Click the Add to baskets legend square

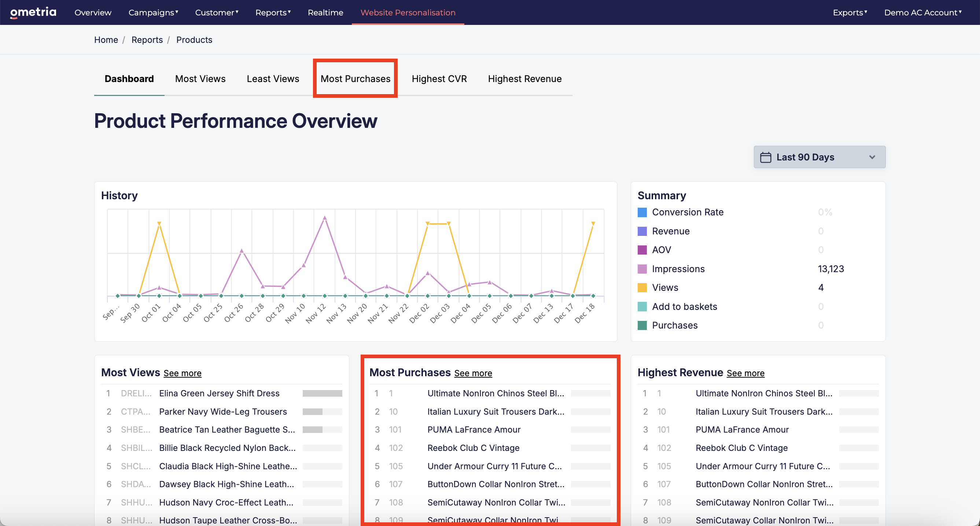click(x=642, y=307)
